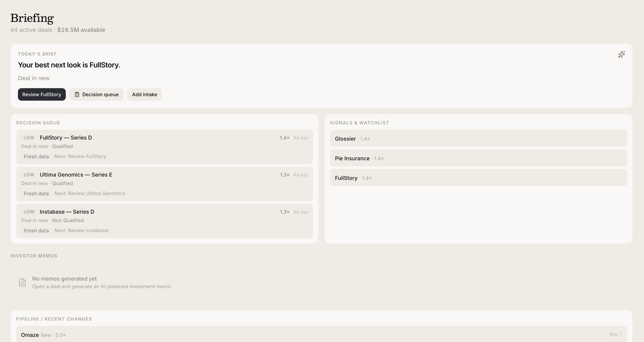Click "New · 0.5×" beside Omaze
This screenshot has height=342, width=644.
pos(53,335)
